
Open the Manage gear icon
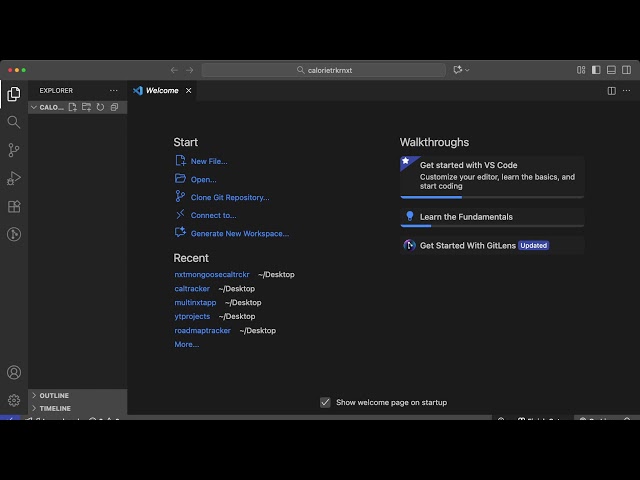click(14, 400)
